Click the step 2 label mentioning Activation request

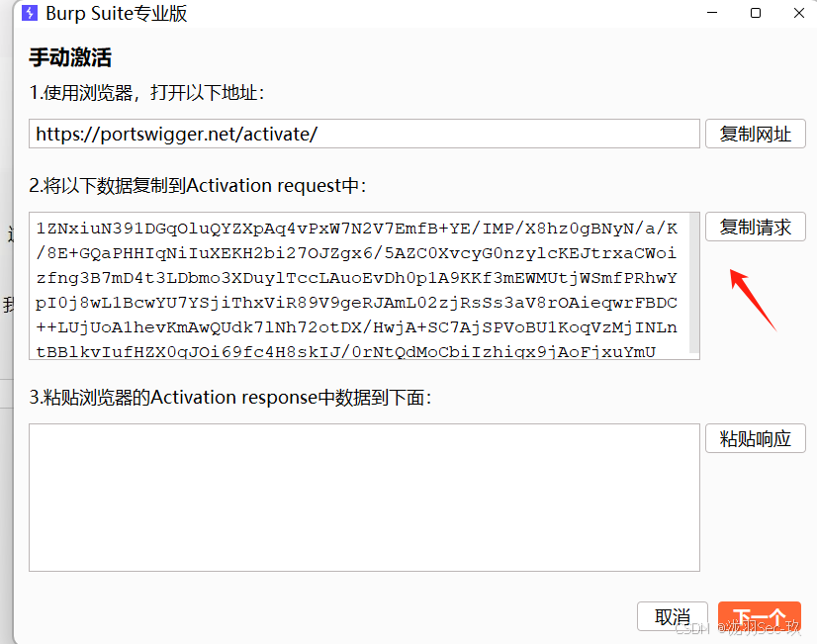coord(198,186)
